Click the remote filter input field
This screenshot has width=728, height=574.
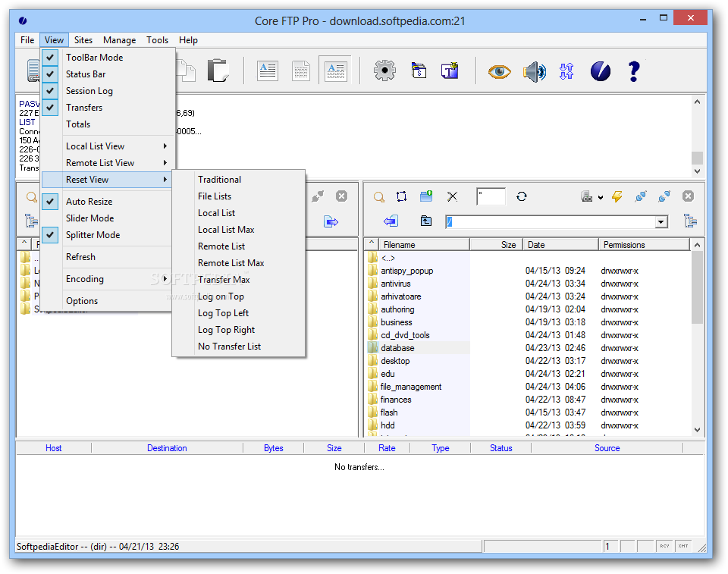[491, 197]
